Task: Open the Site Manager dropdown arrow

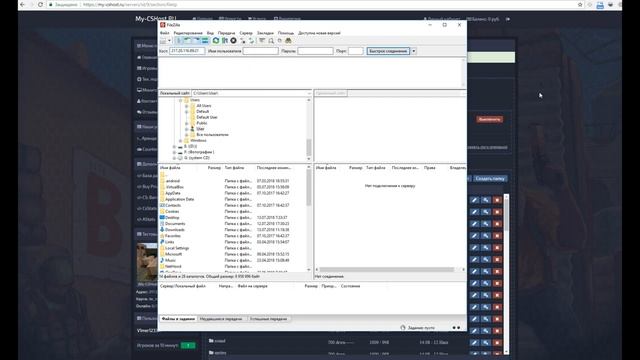Action: coord(169,41)
